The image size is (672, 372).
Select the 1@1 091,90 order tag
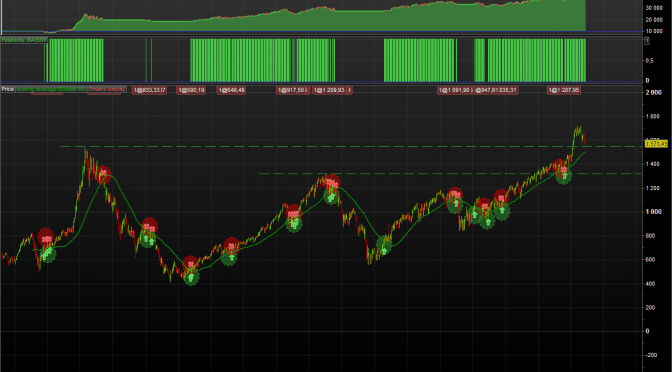tap(455, 90)
